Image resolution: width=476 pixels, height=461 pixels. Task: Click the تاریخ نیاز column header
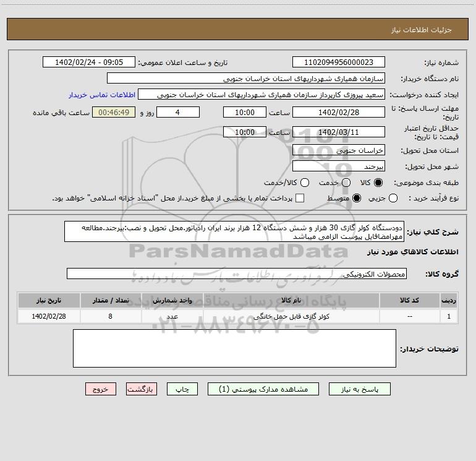(49, 301)
